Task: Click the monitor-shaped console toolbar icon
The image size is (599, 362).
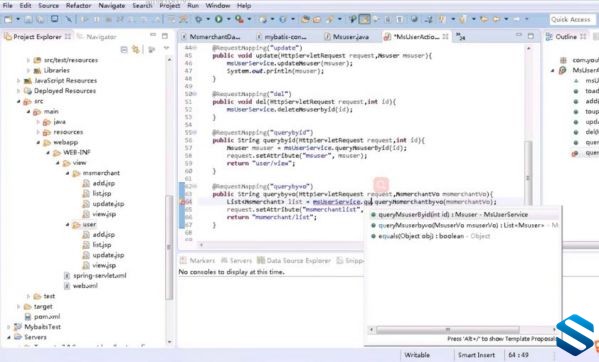Action: point(55,19)
